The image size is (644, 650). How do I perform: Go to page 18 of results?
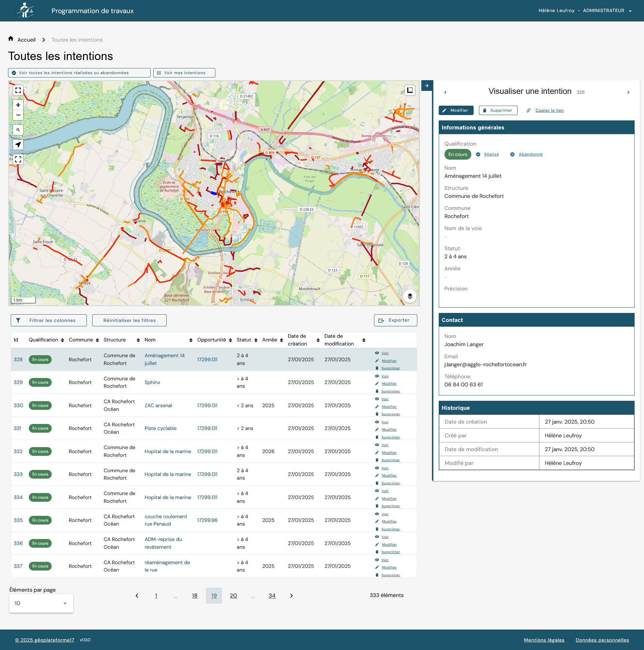click(x=195, y=596)
